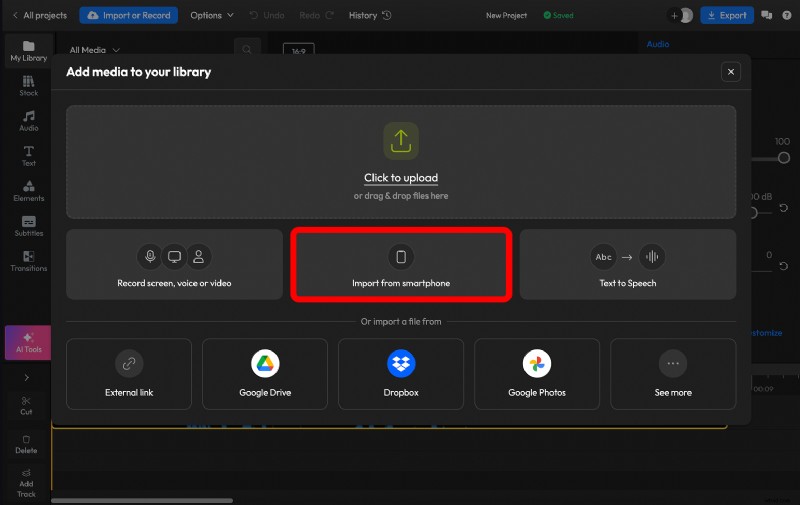Viewport: 800px width, 505px height.
Task: Expand the Options dropdown menu
Action: point(212,15)
